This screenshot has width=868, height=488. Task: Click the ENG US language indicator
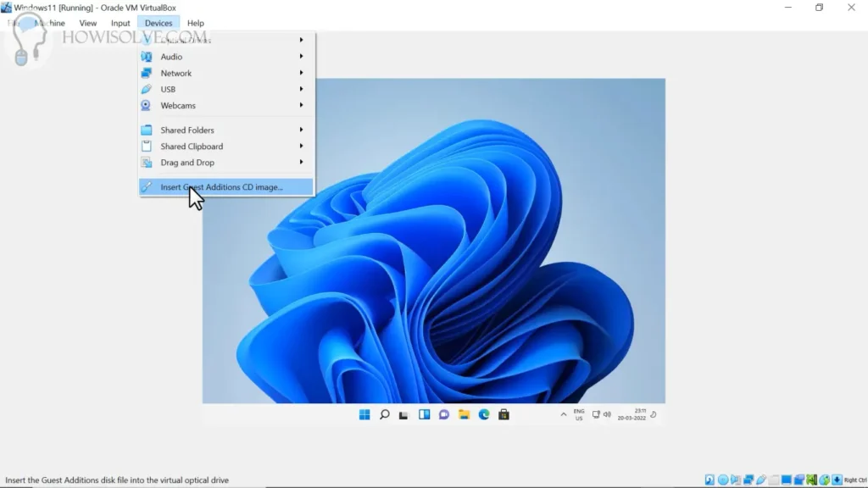pos(579,415)
